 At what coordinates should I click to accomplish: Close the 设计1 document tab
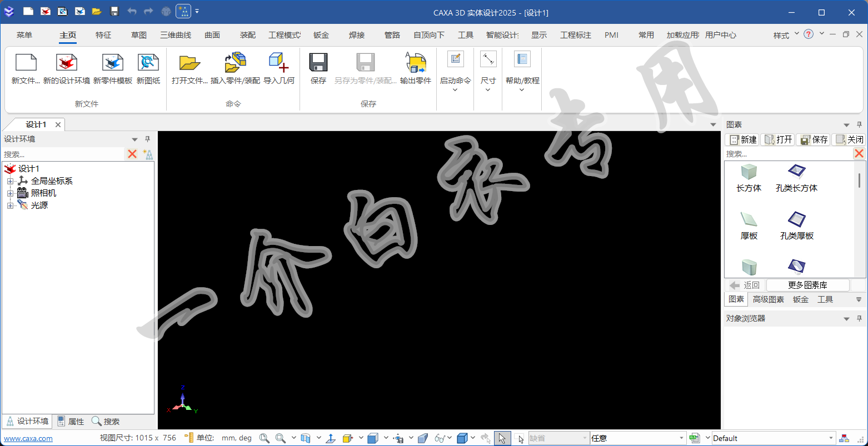58,124
